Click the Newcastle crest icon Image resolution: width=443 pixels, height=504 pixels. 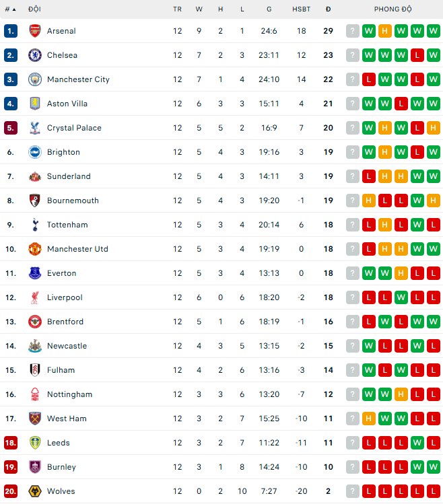(35, 346)
